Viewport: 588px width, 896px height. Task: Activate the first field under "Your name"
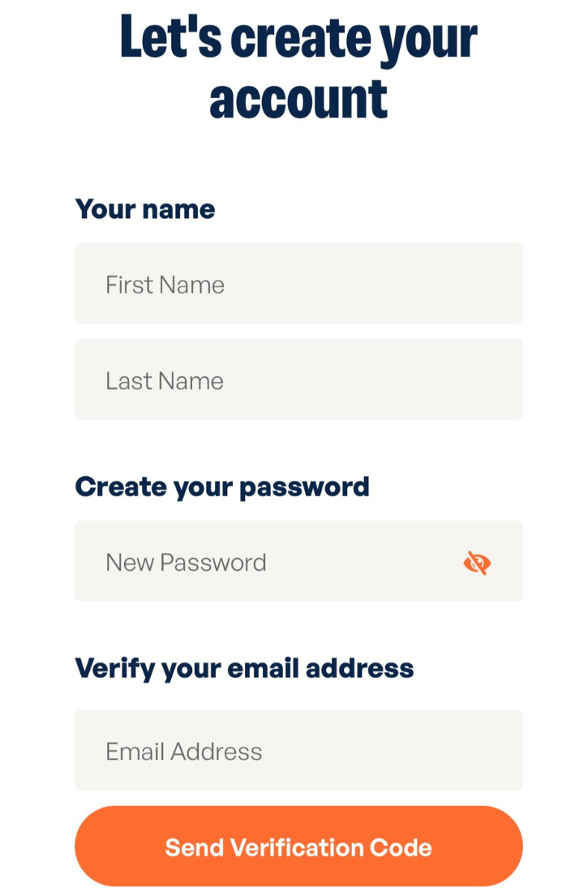[298, 284]
